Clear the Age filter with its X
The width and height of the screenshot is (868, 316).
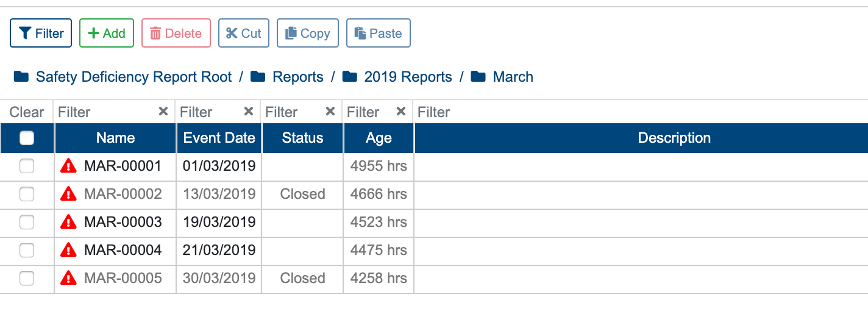[401, 112]
